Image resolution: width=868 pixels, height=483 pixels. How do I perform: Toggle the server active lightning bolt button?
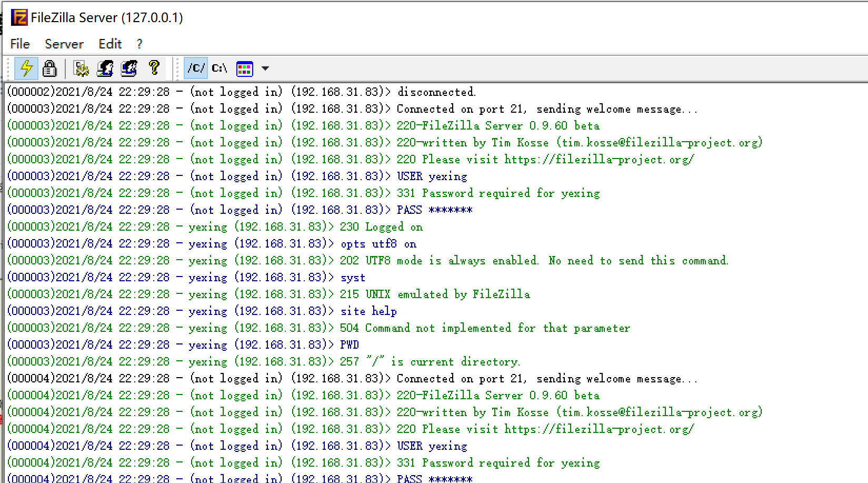[x=26, y=68]
